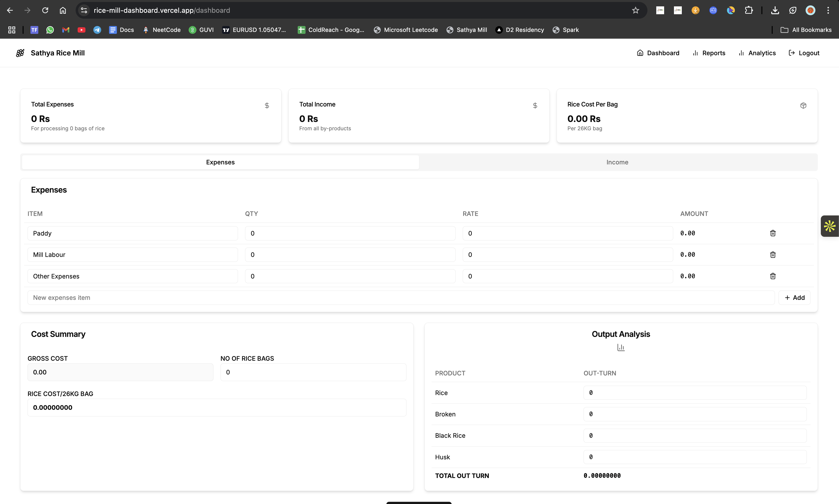Edit the Mill Labour quantity field
The width and height of the screenshot is (839, 504).
(x=350, y=255)
